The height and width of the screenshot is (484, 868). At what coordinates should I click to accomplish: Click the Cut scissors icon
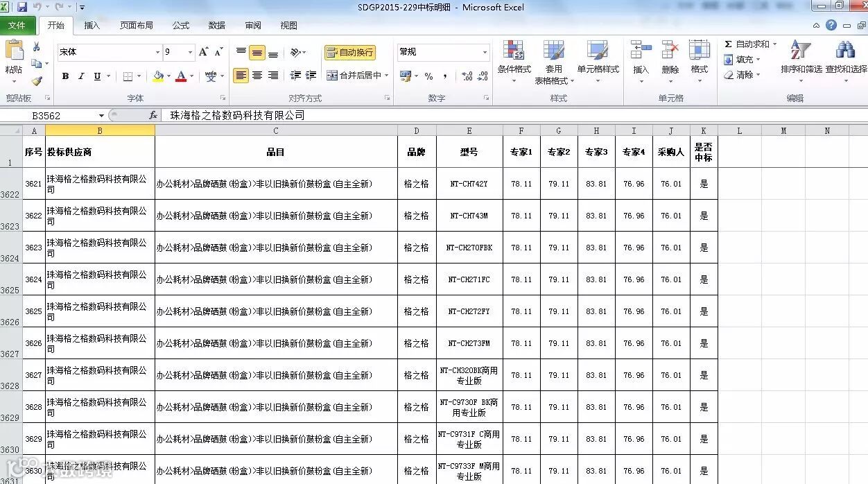[36, 47]
